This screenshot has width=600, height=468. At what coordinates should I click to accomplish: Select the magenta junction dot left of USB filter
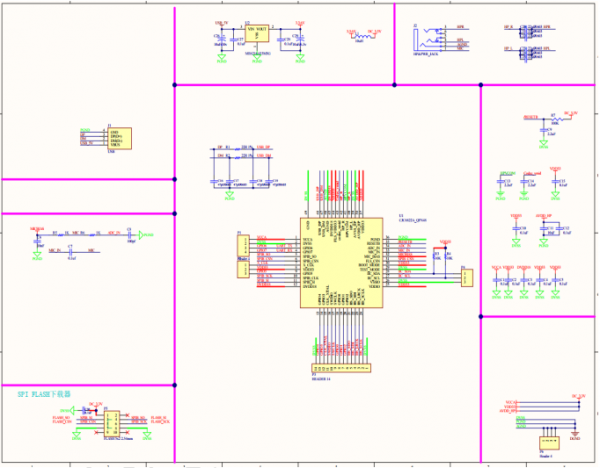[174, 180]
